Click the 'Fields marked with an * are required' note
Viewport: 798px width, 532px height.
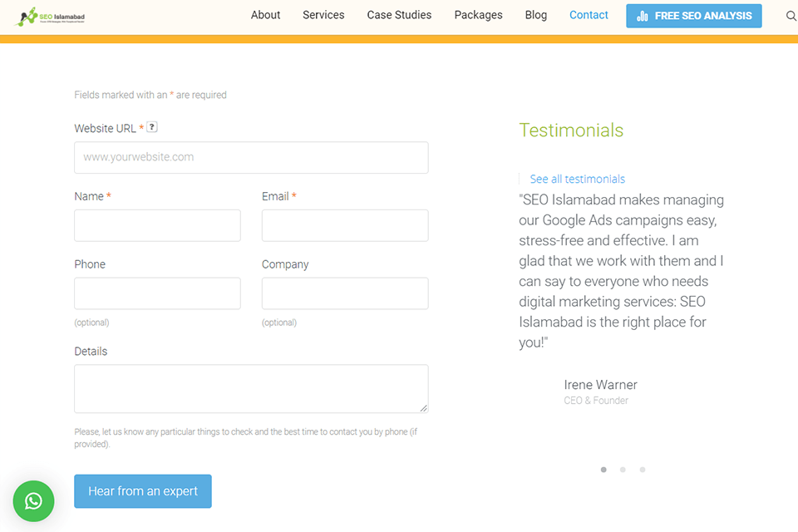tap(150, 95)
